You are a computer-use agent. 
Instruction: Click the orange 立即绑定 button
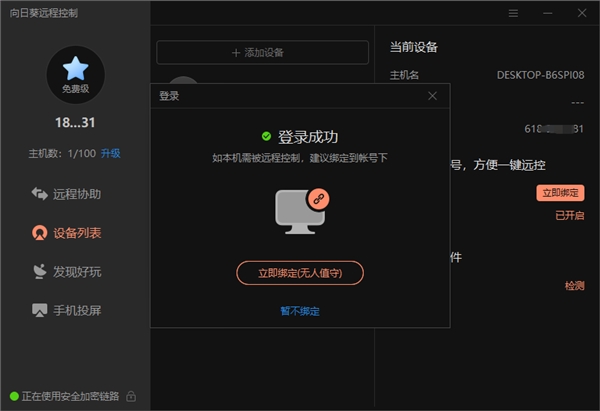560,192
